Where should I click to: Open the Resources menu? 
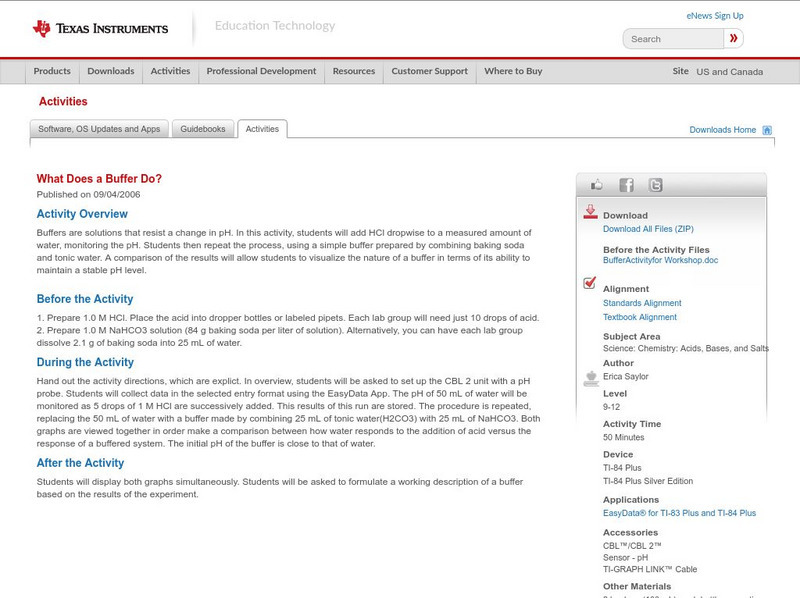point(354,71)
